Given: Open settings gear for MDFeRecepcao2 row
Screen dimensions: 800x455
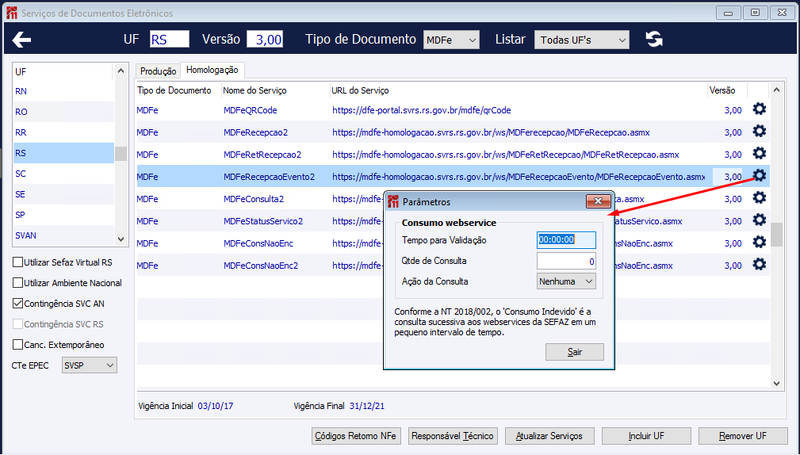Looking at the screenshot, I should coord(759,132).
